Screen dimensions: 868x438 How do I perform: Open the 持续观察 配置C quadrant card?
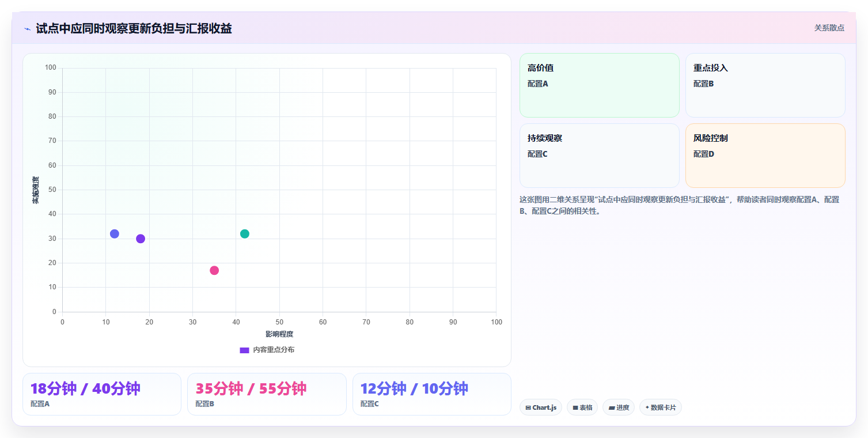600,156
